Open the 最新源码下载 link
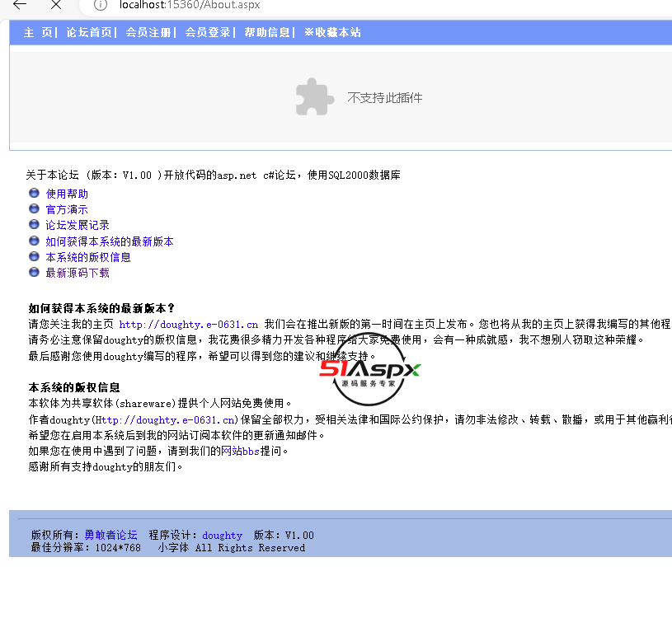The image size is (672, 618). click(78, 274)
